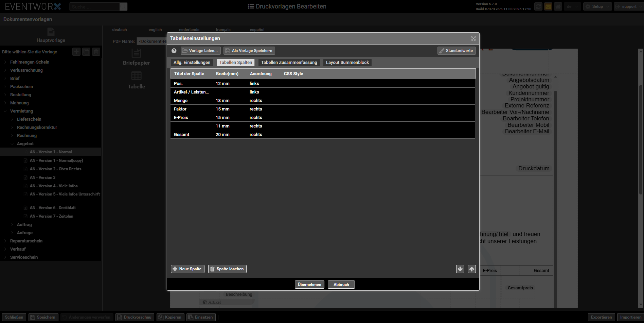Add a column with Neue Spalte
This screenshot has height=323, width=644.
pos(187,269)
